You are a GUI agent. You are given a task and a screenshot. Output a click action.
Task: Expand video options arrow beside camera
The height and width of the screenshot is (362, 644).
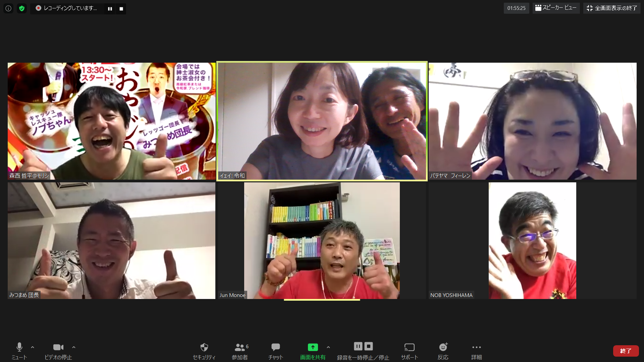[x=74, y=347]
